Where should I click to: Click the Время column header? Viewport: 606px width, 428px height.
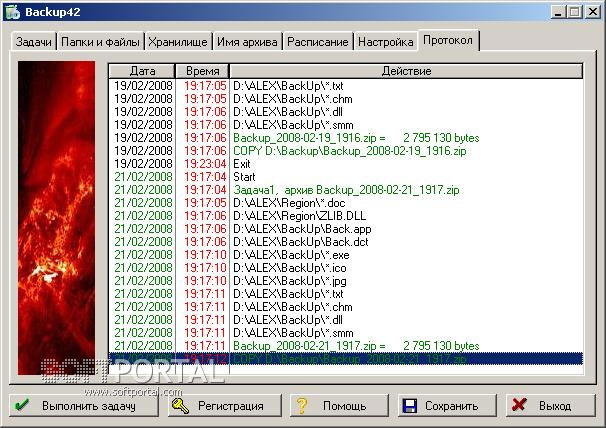[x=203, y=71]
